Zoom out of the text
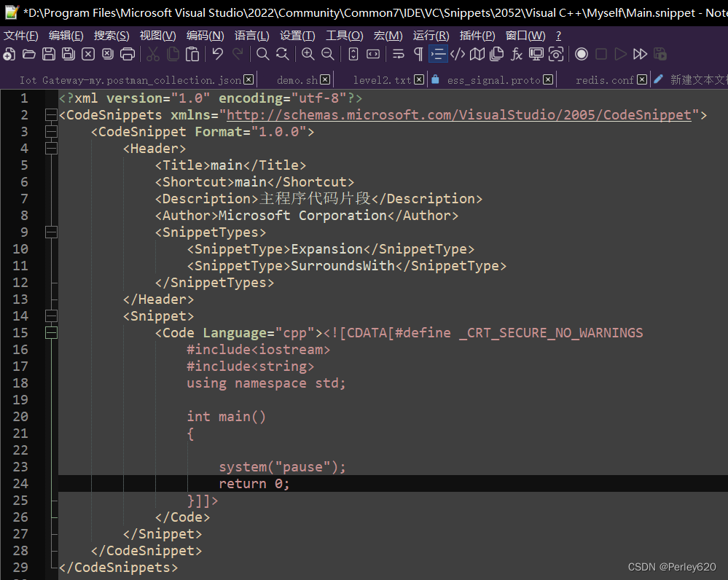 tap(328, 55)
